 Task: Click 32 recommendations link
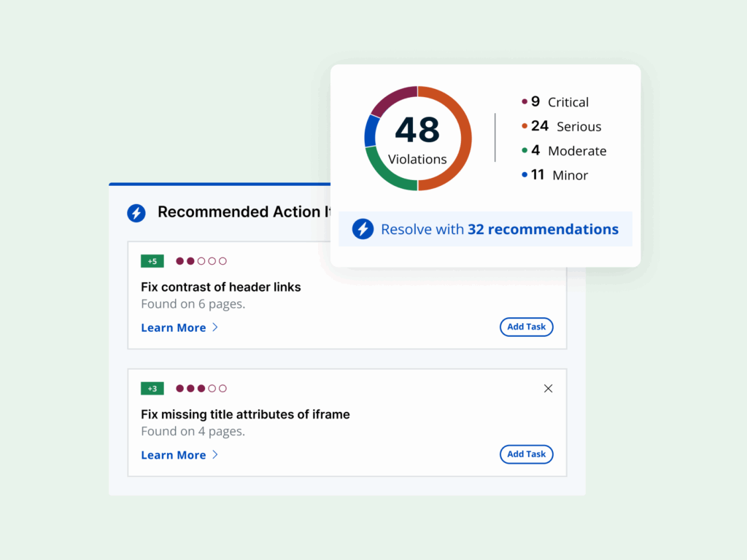543,229
